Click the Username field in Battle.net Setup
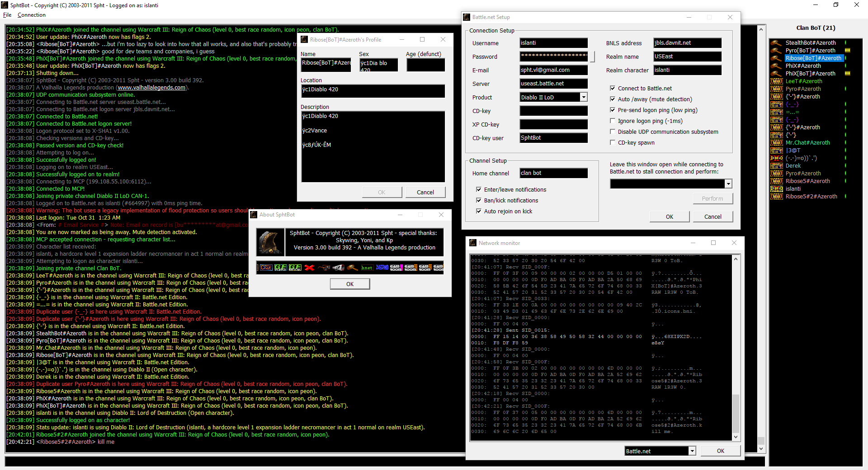The image size is (868, 470). click(554, 43)
